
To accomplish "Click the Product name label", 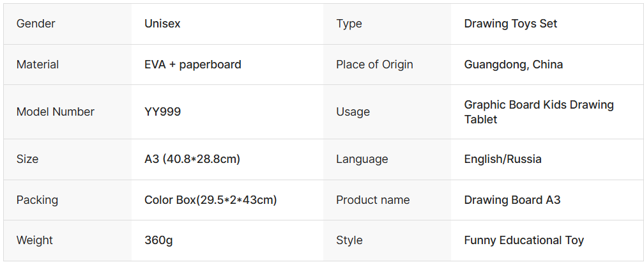I will tap(373, 200).
